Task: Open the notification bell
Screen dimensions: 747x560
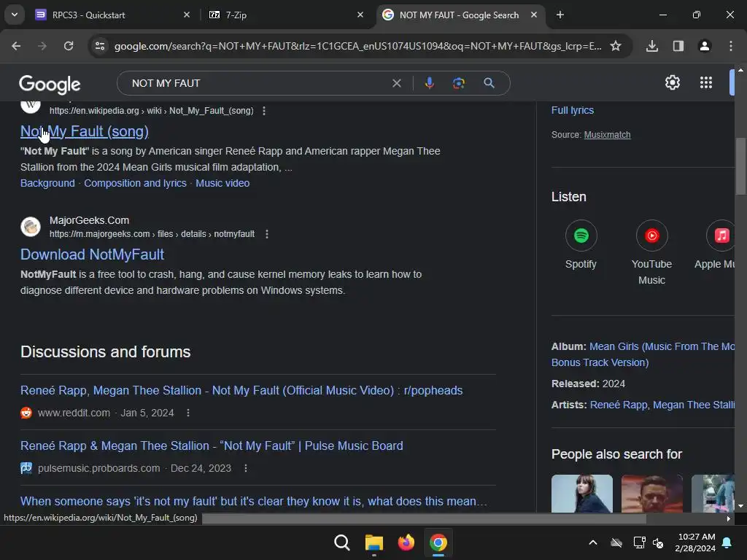Action: (727, 542)
